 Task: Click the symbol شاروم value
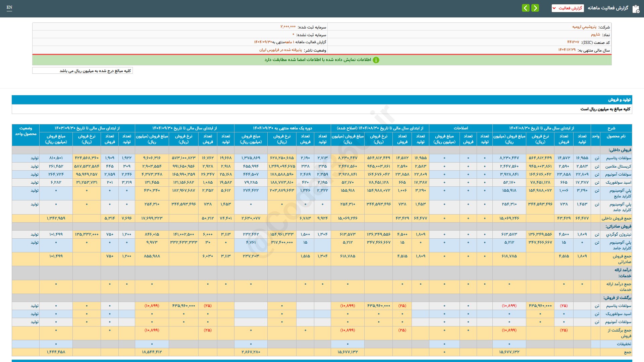[x=595, y=35]
